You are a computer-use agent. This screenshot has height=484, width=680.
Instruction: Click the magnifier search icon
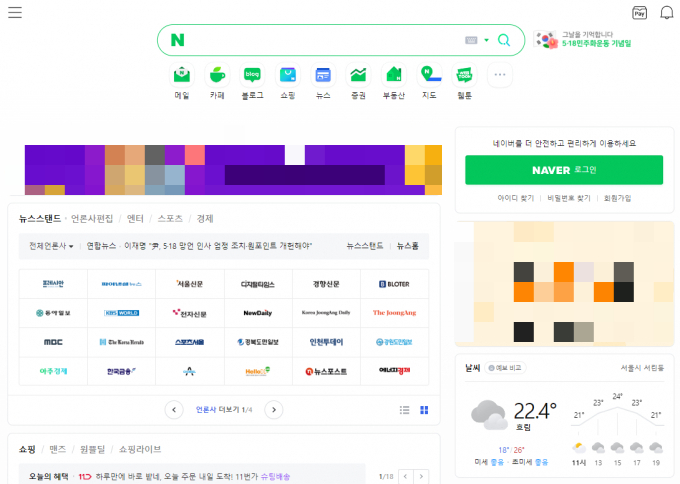[504, 40]
